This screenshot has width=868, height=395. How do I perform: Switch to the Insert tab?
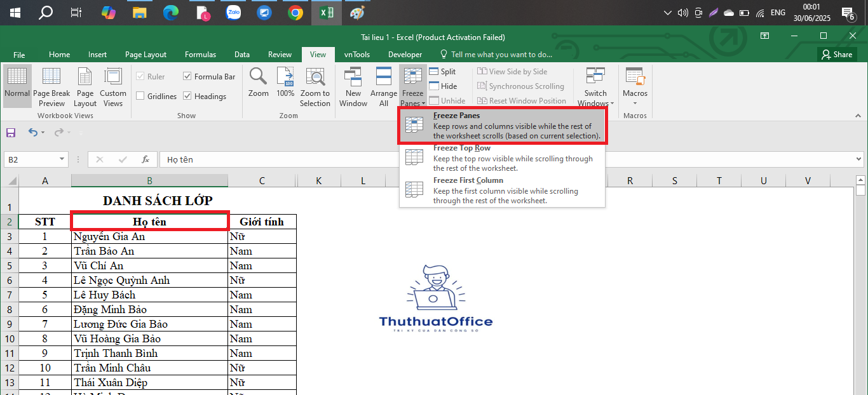click(97, 55)
